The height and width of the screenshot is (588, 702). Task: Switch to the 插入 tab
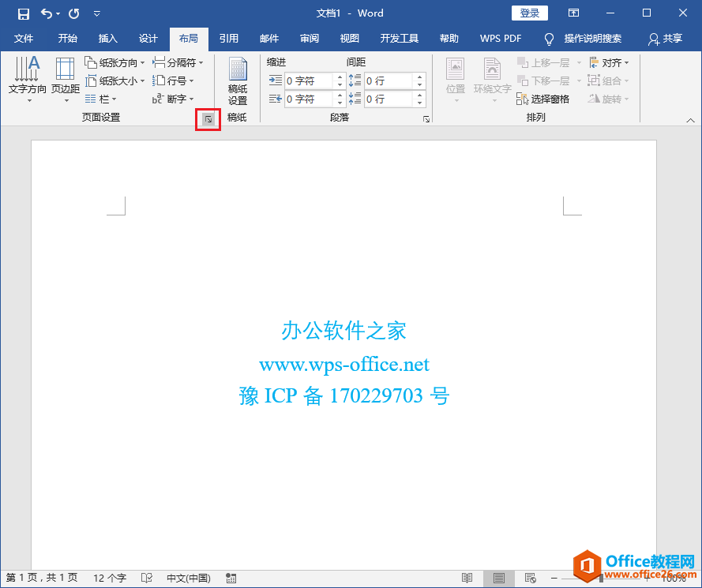point(108,39)
